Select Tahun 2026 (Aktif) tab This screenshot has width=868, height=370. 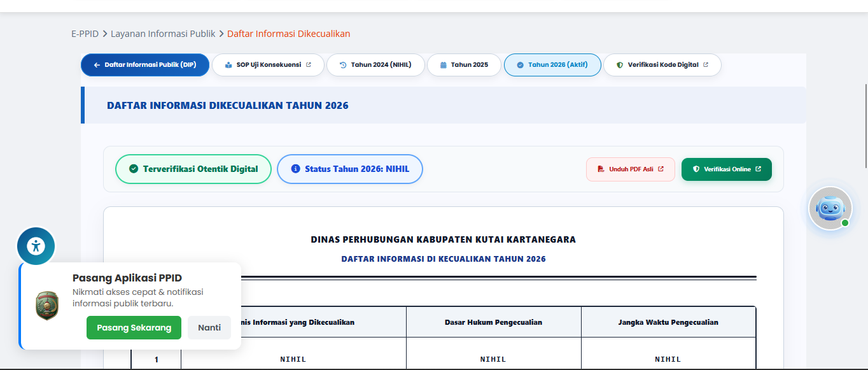[x=552, y=65]
